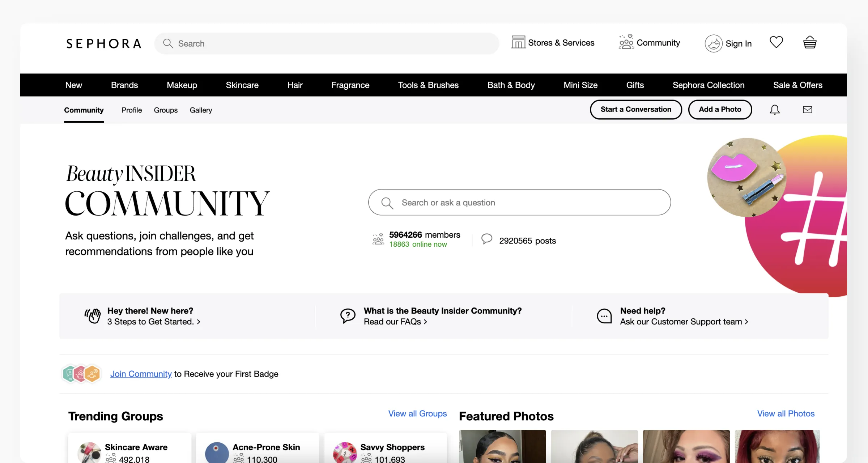Open messages envelope icon
Image resolution: width=868 pixels, height=463 pixels.
pyautogui.click(x=808, y=110)
